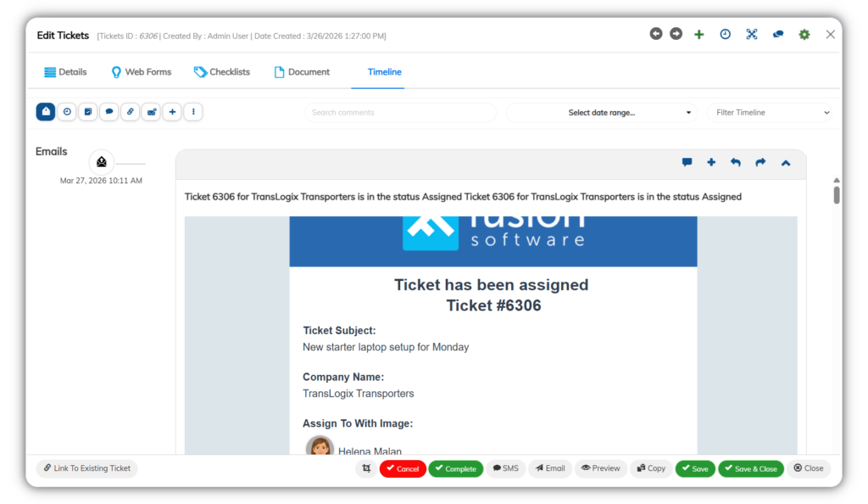Close the Edit Tickets dialog with the X
Viewport: 868px width, 504px height.
coord(831,34)
